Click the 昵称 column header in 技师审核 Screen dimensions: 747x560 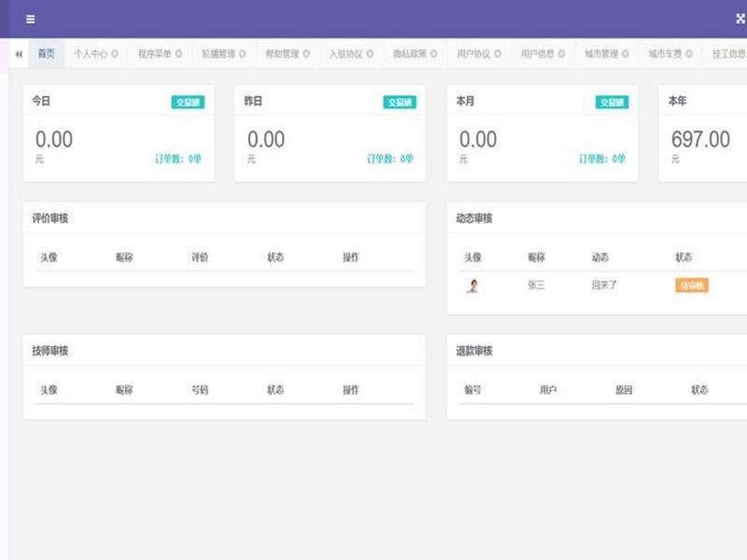tap(124, 390)
